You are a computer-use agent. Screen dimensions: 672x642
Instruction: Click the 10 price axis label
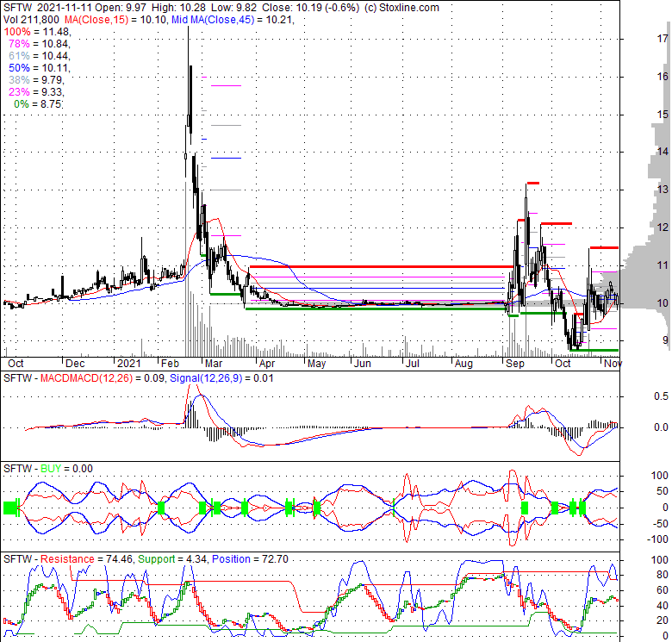pyautogui.click(x=663, y=303)
